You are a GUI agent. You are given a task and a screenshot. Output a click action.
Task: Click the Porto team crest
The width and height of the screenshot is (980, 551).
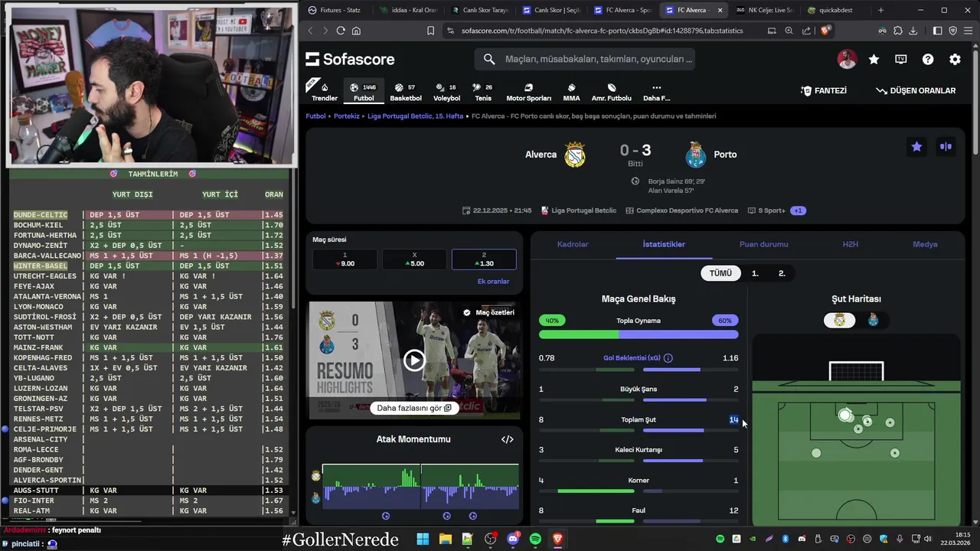(696, 155)
